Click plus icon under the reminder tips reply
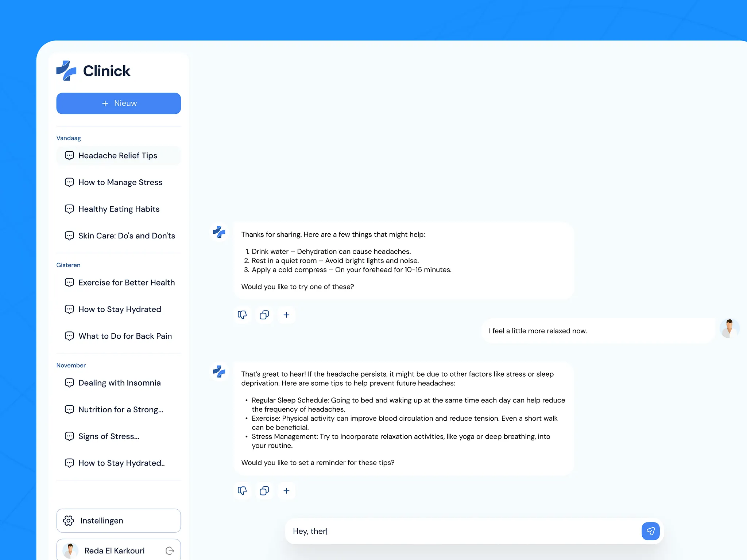 point(287,491)
